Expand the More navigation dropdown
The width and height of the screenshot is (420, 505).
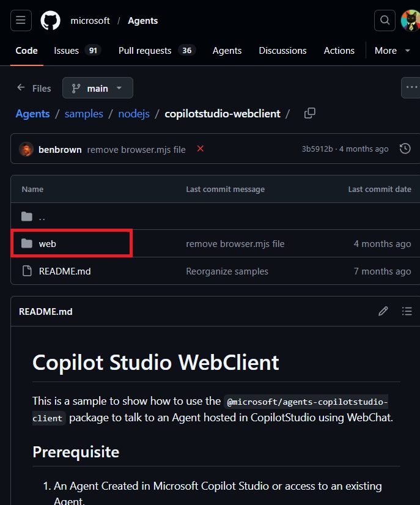click(392, 51)
